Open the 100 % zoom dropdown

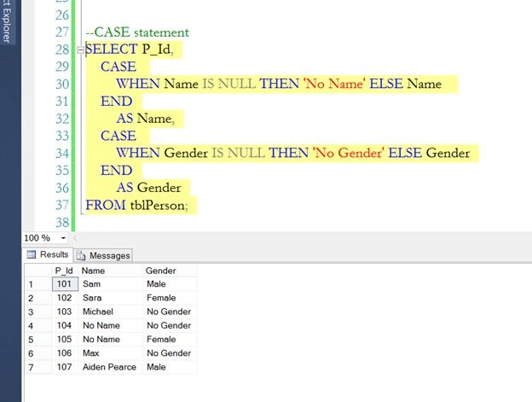(63, 238)
